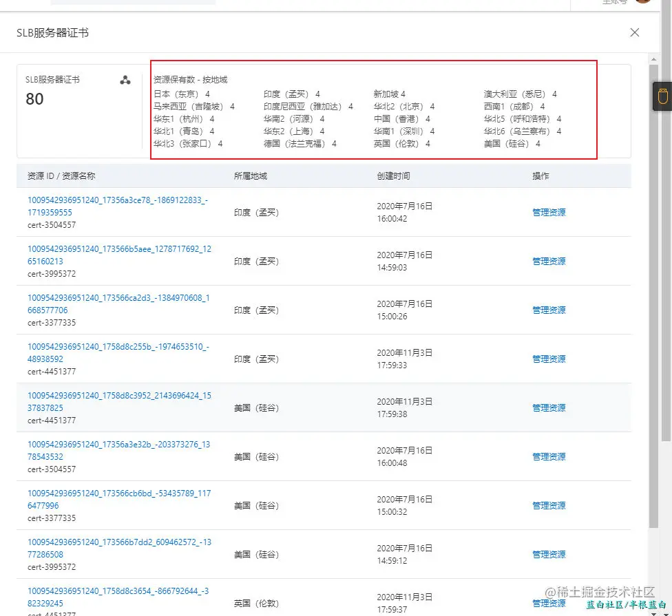Screen dimensions: 672x616
Task: Click the 2020年11月3日 17:59:33 creation time
Action: click(x=405, y=359)
